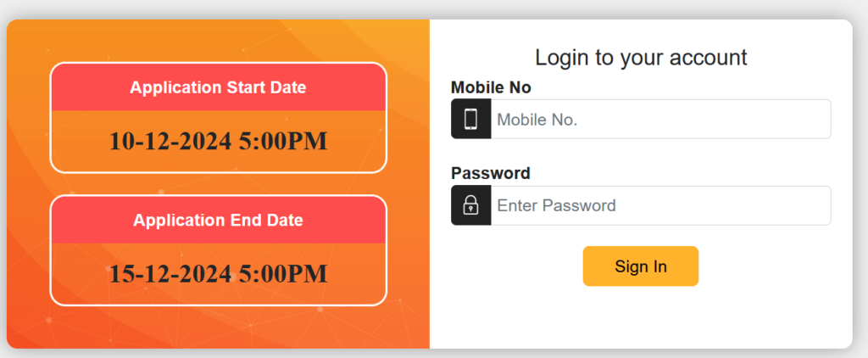The image size is (868, 358).
Task: Select the Application End Date header
Action: [x=218, y=220]
